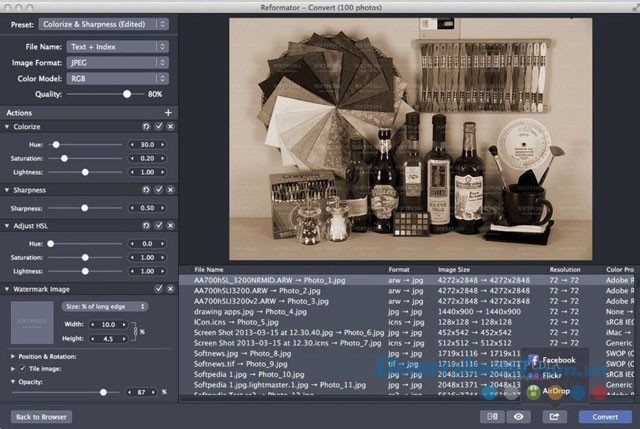Add a new action with the plus icon
The height and width of the screenshot is (429, 640).
168,113
